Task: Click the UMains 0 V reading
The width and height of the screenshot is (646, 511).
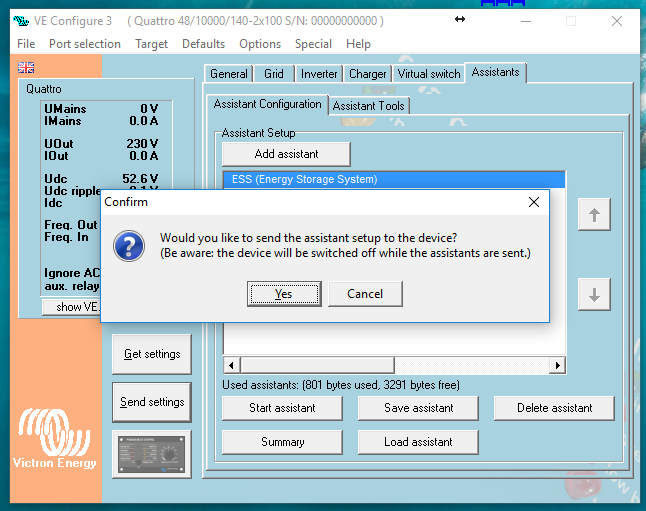Action: 101,109
